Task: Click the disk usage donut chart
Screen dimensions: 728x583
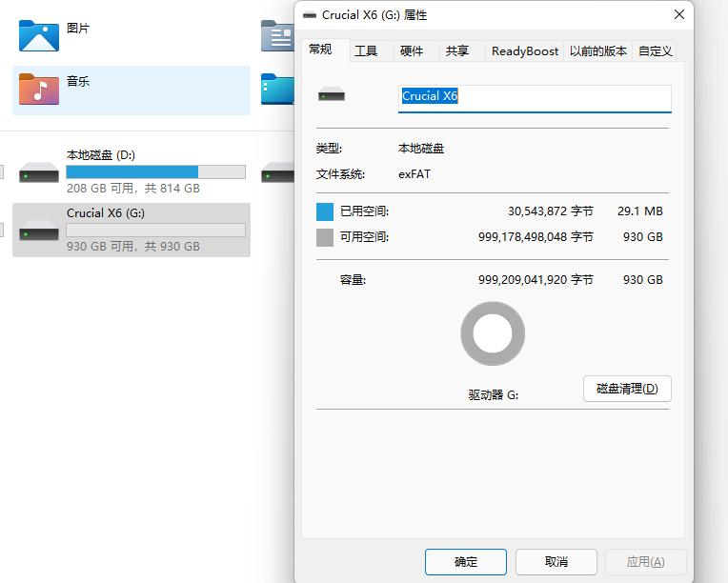Action: [x=493, y=333]
